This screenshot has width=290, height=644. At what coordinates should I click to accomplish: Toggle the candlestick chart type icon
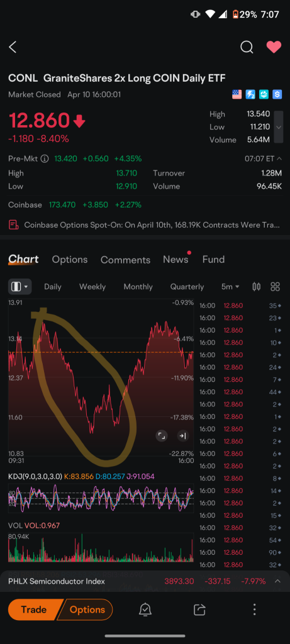pos(256,287)
